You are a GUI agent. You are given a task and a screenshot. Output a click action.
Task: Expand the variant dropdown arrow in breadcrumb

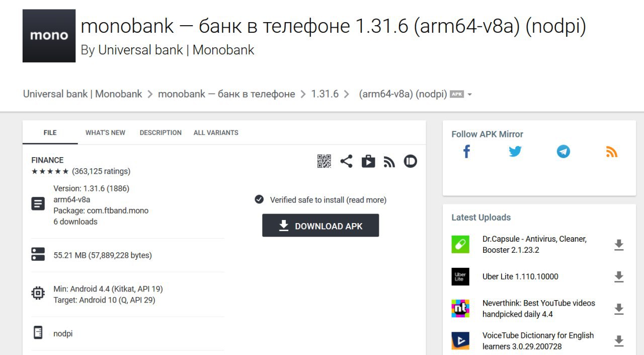469,95
